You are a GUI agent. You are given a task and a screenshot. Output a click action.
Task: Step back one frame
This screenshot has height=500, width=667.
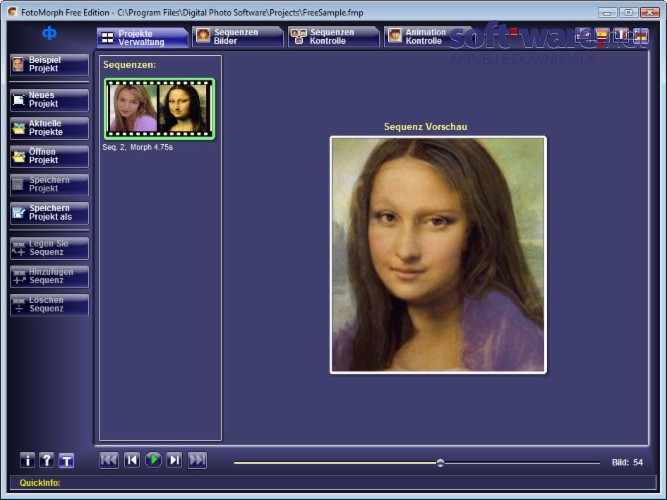tap(132, 460)
